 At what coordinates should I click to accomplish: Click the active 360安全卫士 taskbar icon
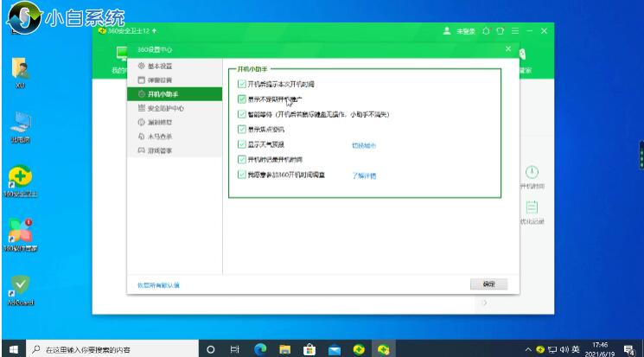point(384,349)
